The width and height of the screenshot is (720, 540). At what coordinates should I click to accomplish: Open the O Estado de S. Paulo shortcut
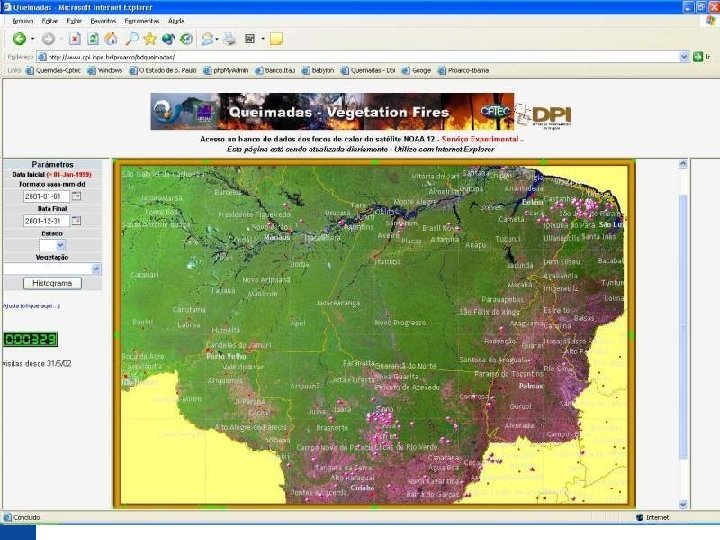[x=163, y=71]
